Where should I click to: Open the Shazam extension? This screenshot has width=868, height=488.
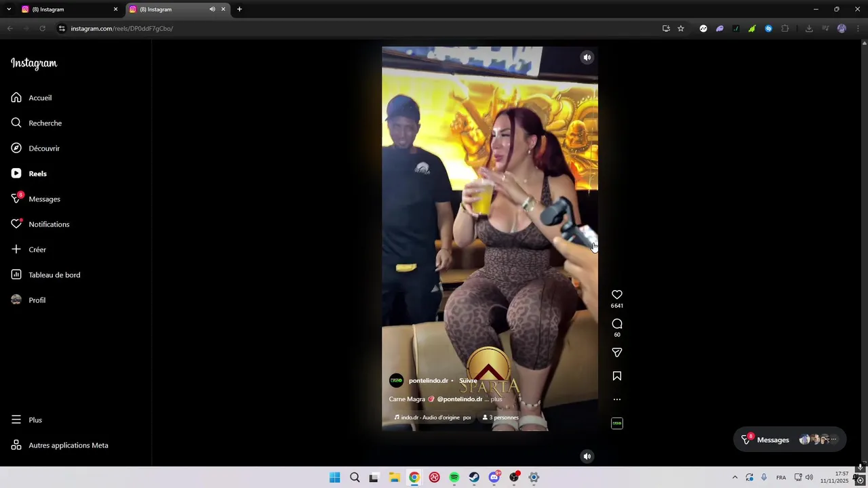(x=768, y=28)
